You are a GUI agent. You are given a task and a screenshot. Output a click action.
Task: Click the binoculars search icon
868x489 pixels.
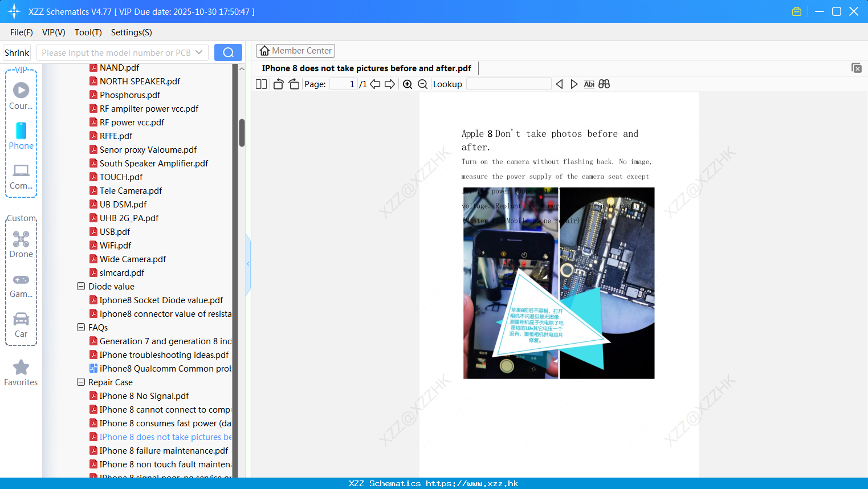coord(604,84)
